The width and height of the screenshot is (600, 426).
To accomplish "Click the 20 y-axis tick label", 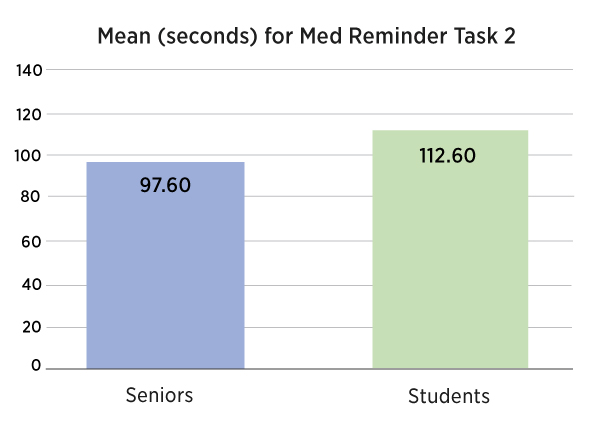I will (32, 326).
